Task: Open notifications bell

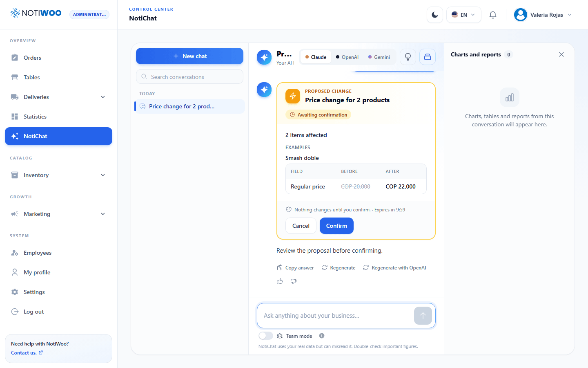Action: pyautogui.click(x=493, y=15)
